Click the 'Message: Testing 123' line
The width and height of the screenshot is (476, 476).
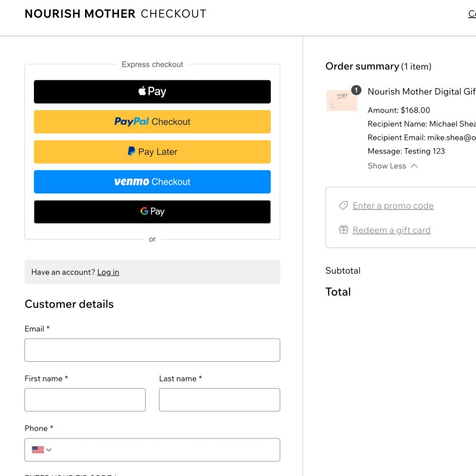point(406,151)
